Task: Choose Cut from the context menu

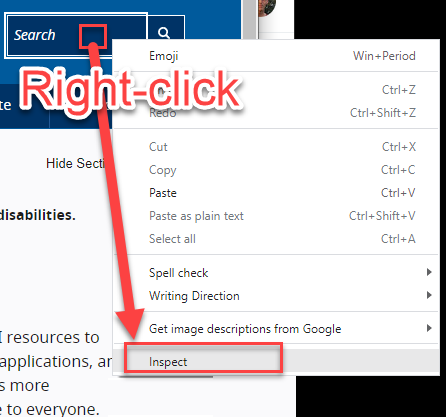Action: click(276, 147)
